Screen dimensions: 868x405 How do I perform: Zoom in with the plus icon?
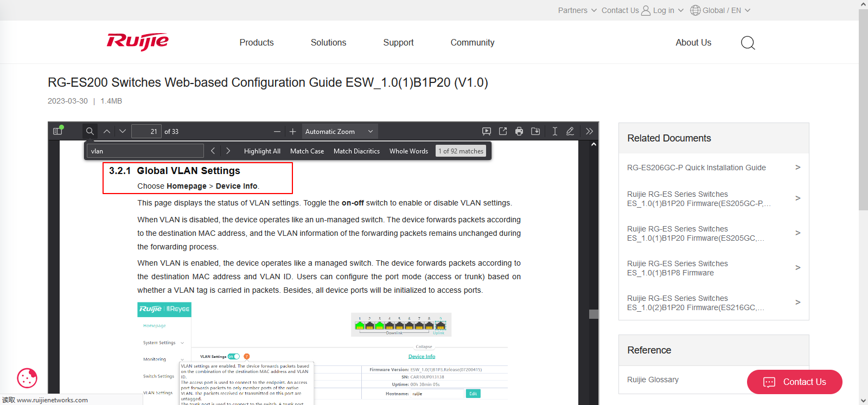click(293, 131)
